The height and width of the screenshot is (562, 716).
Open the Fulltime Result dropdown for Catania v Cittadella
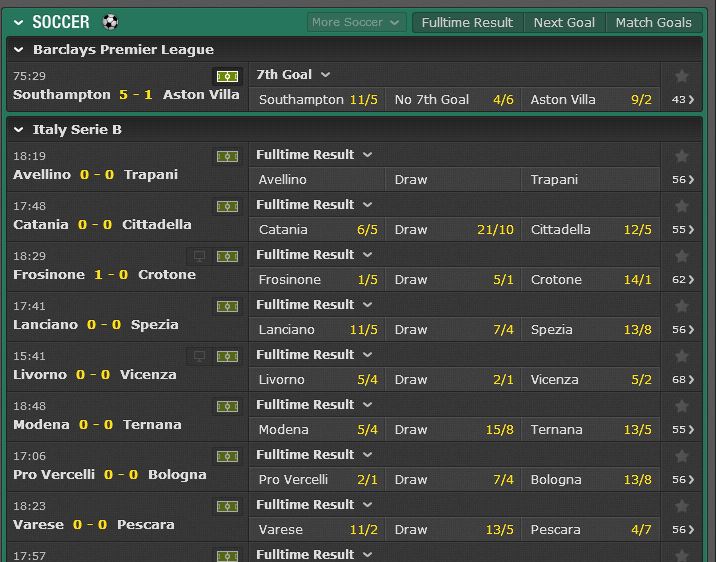(x=314, y=205)
